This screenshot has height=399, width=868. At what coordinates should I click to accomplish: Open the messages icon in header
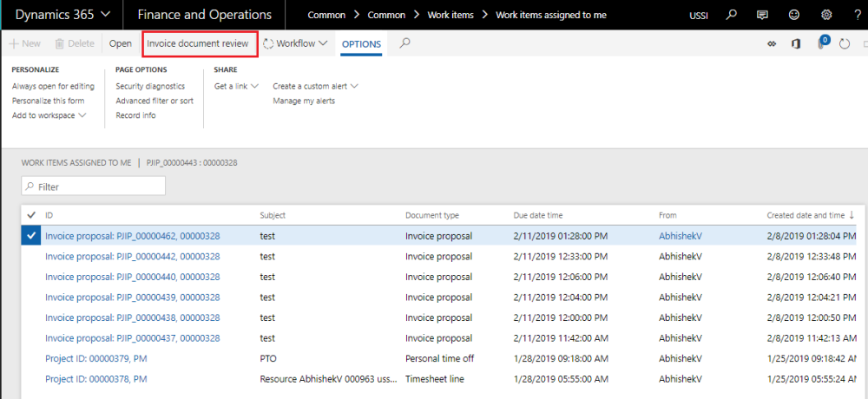[762, 15]
